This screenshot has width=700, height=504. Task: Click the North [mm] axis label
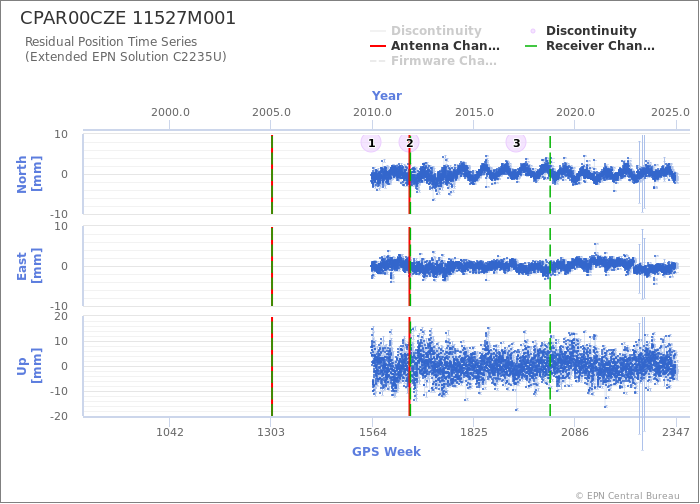click(x=29, y=174)
